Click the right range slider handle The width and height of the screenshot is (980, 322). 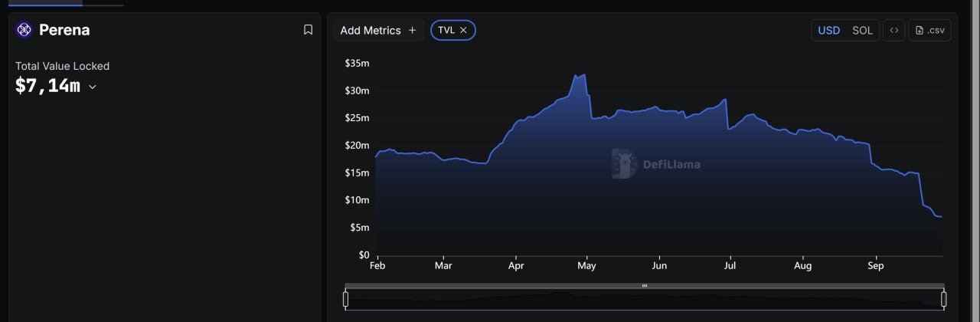(944, 299)
